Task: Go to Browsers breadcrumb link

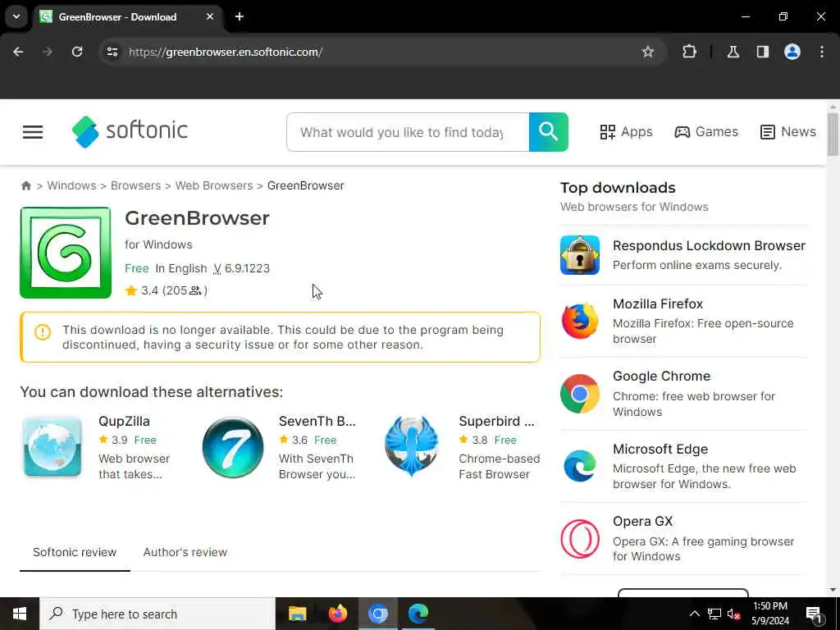Action: tap(135, 185)
